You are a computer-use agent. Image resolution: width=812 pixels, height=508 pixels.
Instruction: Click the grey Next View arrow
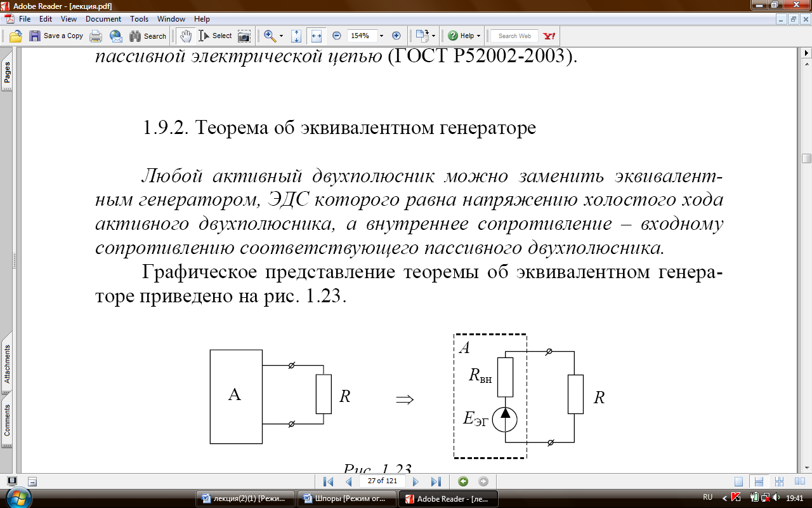pos(483,481)
